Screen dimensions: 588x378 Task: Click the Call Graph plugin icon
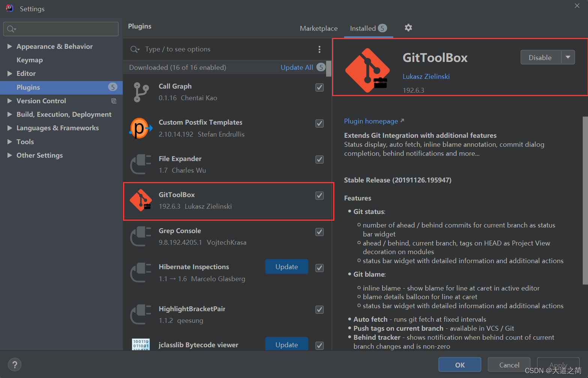141,92
